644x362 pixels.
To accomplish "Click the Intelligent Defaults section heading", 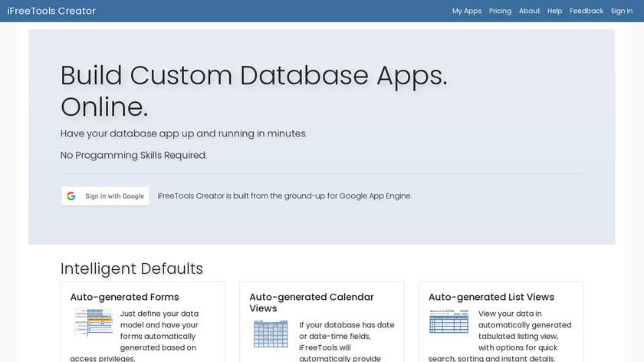I will 132,268.
